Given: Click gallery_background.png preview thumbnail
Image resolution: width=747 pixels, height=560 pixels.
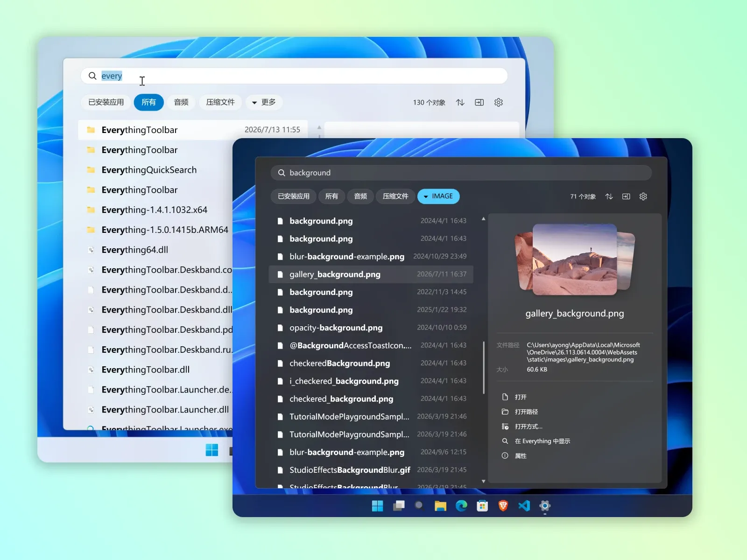Looking at the screenshot, I should 575,259.
